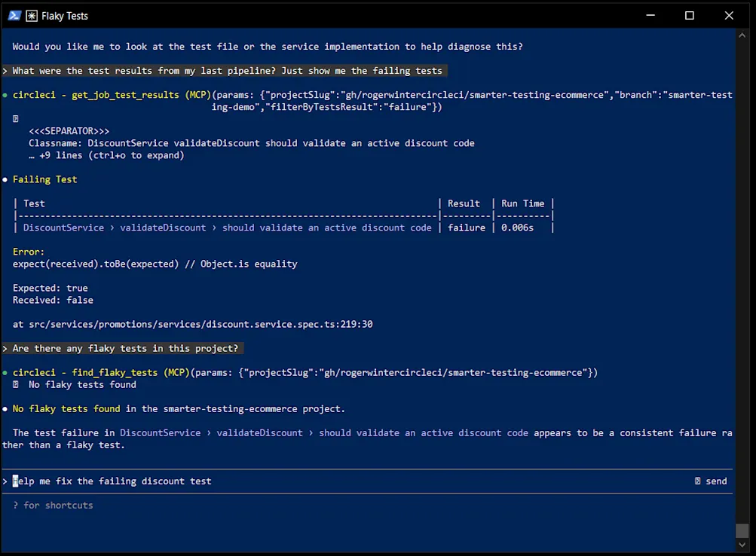Click the 'What were the test results' prompt line

pos(224,71)
